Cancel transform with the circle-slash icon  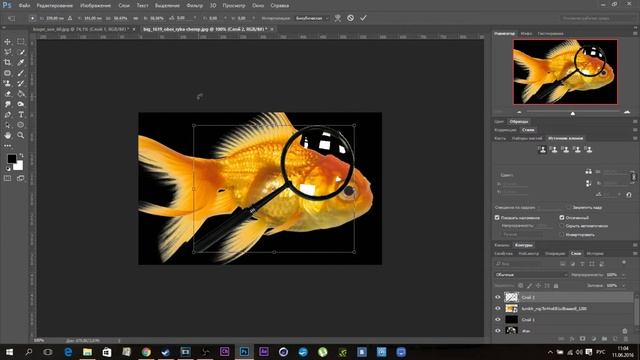click(x=350, y=18)
